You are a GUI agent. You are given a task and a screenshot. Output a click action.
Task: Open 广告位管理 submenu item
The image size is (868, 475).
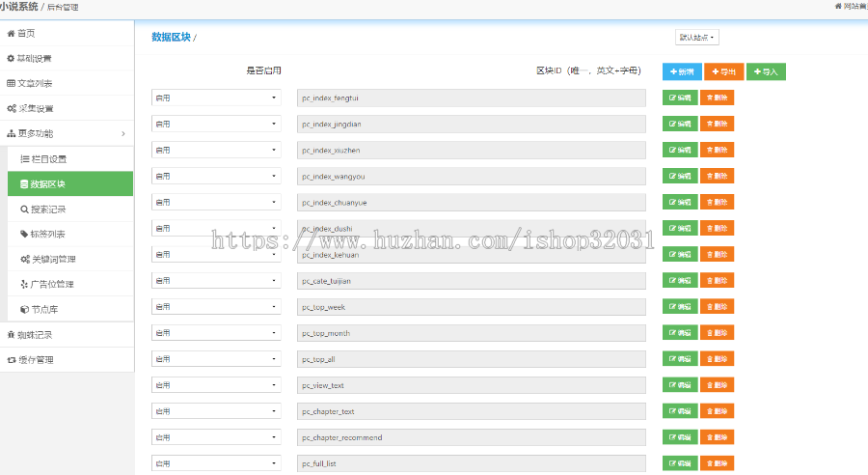(x=70, y=284)
